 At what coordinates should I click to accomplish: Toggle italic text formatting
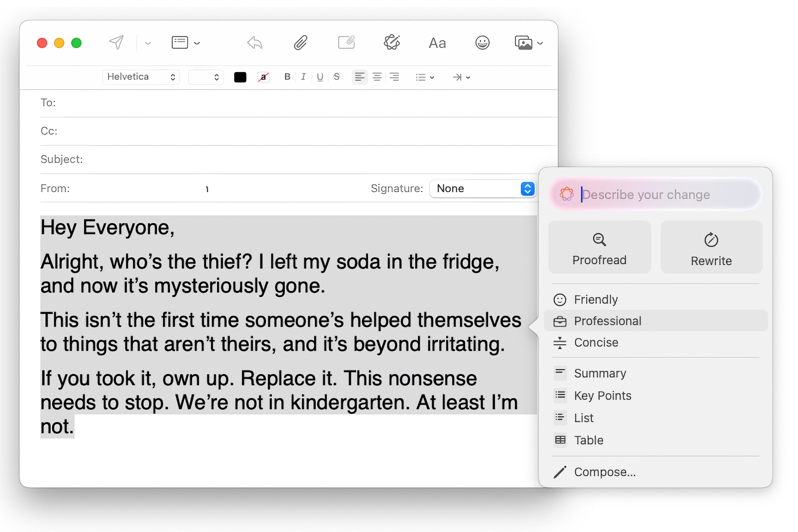[x=303, y=77]
